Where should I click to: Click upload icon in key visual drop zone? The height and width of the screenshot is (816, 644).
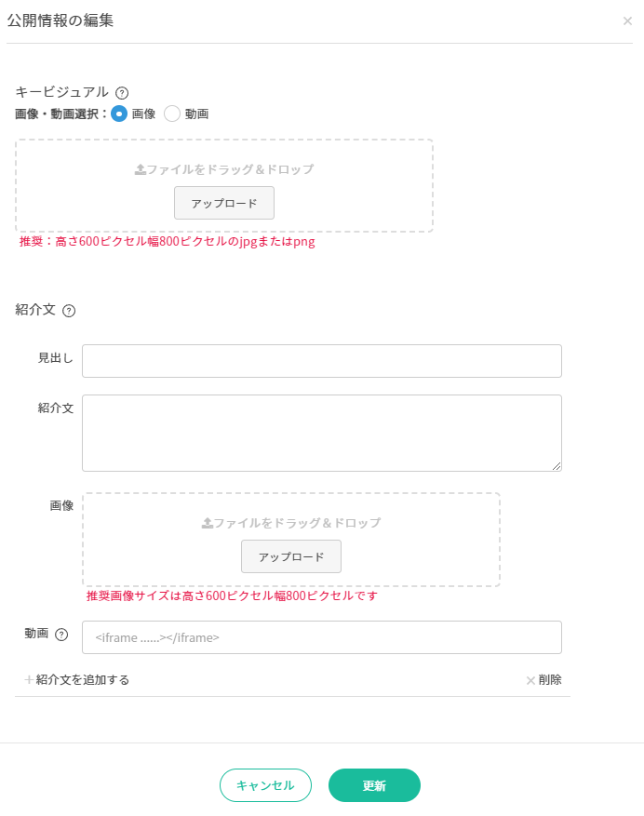pos(140,169)
